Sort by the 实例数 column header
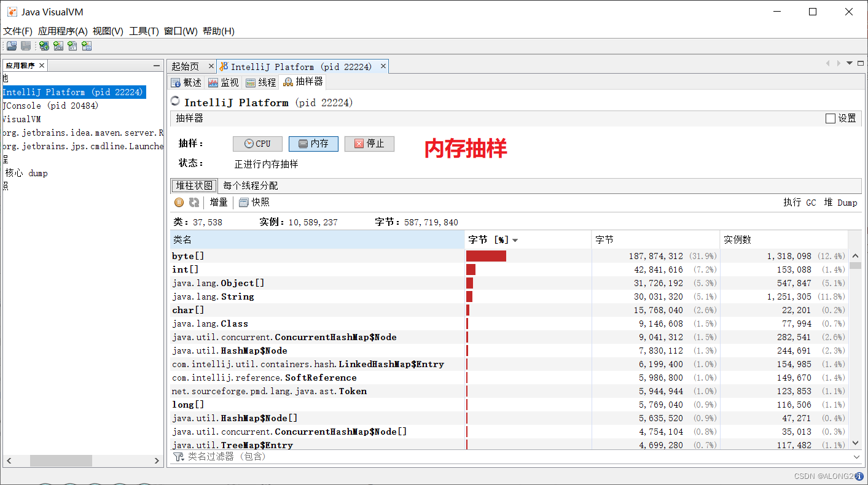The height and width of the screenshot is (485, 868). pos(784,240)
